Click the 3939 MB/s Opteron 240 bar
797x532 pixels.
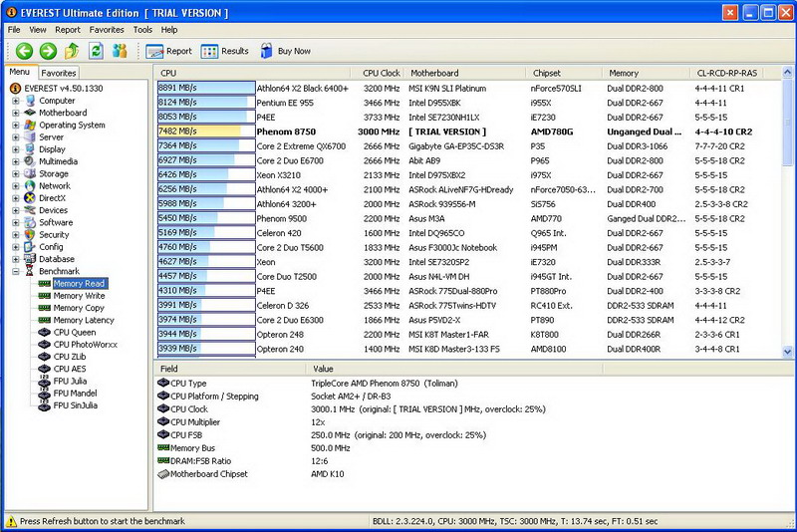[206, 349]
